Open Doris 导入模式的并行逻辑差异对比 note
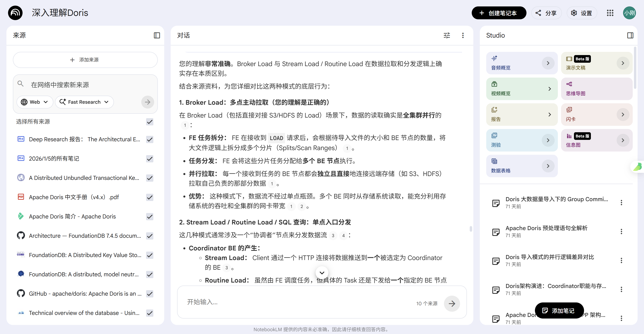This screenshot has height=334, width=644. tap(550, 261)
